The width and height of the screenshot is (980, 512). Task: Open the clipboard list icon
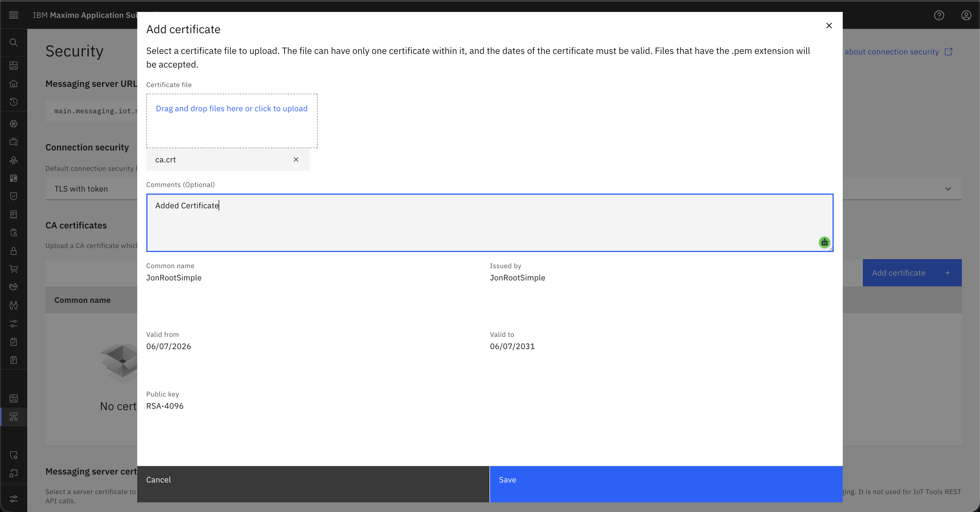click(14, 360)
